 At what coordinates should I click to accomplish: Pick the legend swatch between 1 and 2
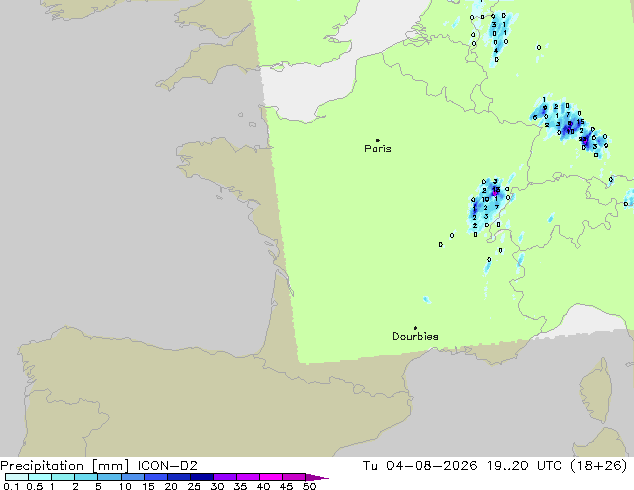63,477
